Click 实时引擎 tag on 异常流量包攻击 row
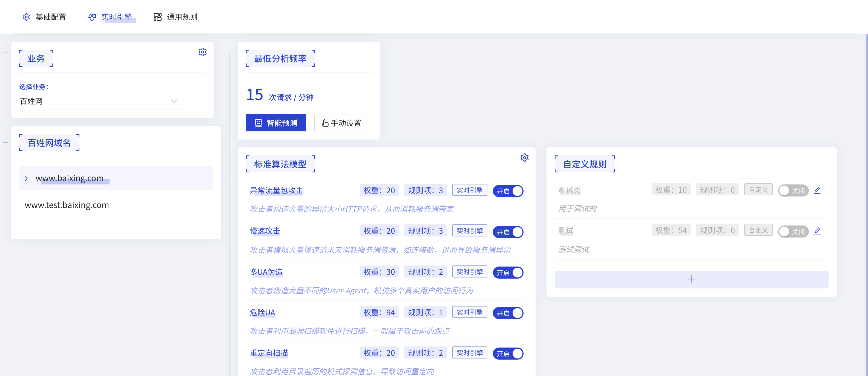Viewport: 868px width, 376px height. tap(469, 190)
